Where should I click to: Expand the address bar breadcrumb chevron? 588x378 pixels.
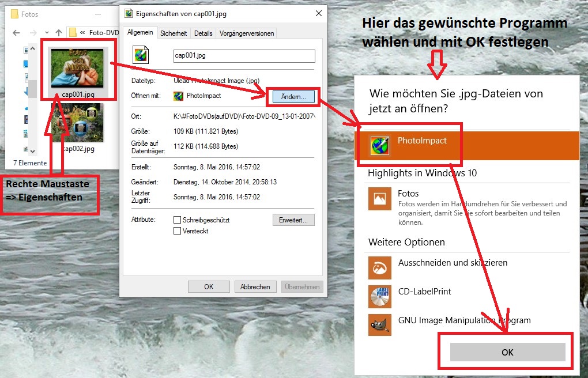pyautogui.click(x=82, y=33)
